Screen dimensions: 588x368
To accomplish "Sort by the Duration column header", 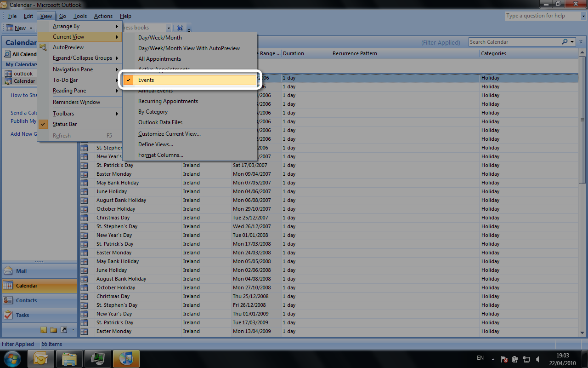I will pos(306,53).
